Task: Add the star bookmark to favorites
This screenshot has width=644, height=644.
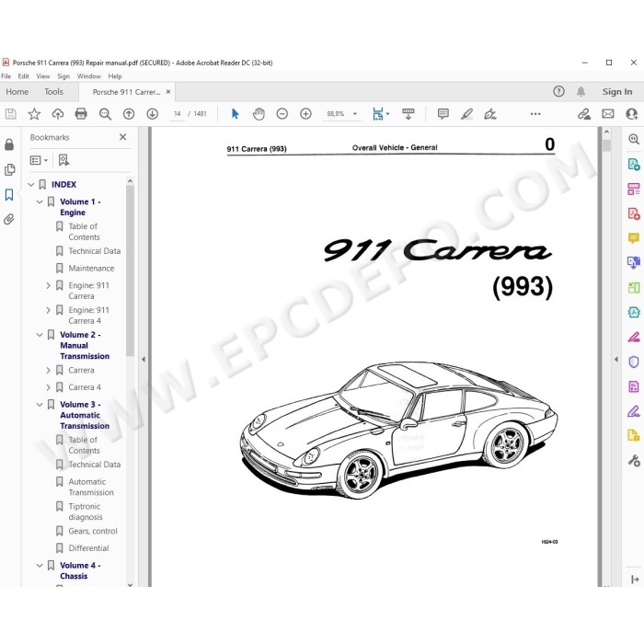Action: 34,114
